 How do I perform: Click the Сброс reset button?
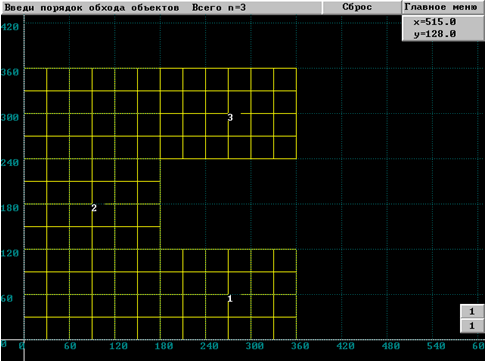[362, 7]
